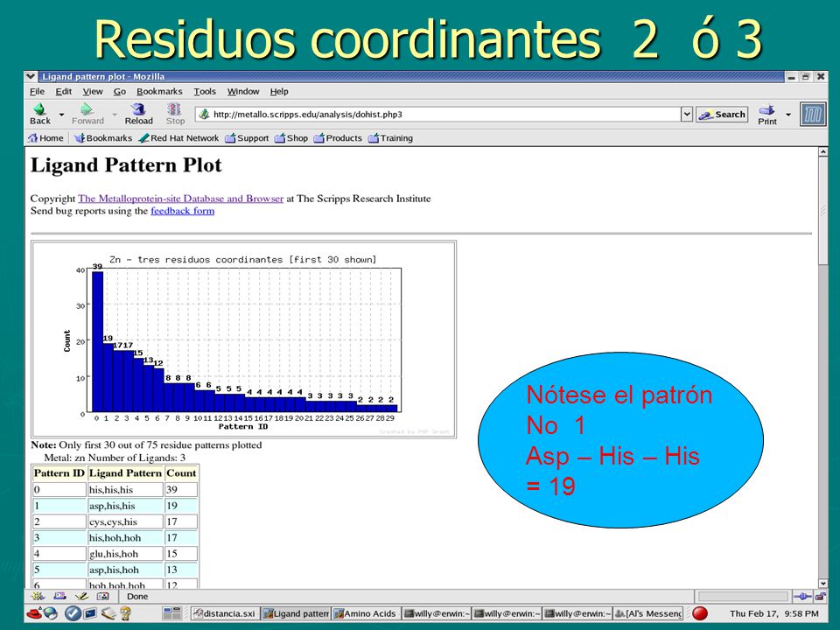Image resolution: width=840 pixels, height=630 pixels.
Task: Switch to distancia.sxi taskbar window
Action: (225, 613)
